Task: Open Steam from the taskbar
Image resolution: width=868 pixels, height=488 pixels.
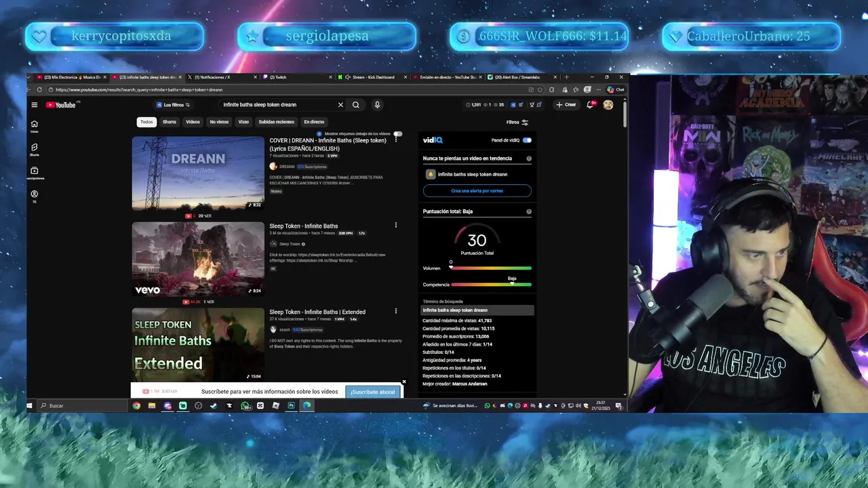Action: [214, 406]
